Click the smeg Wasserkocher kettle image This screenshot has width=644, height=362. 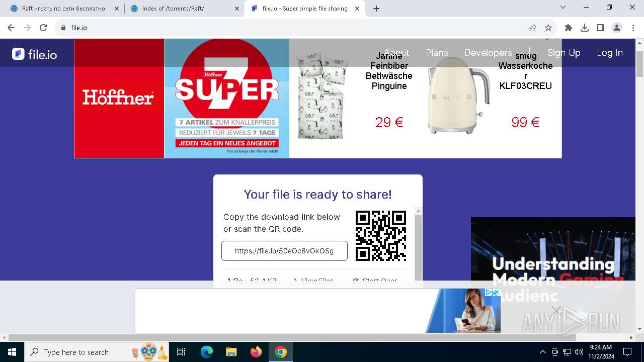458,96
